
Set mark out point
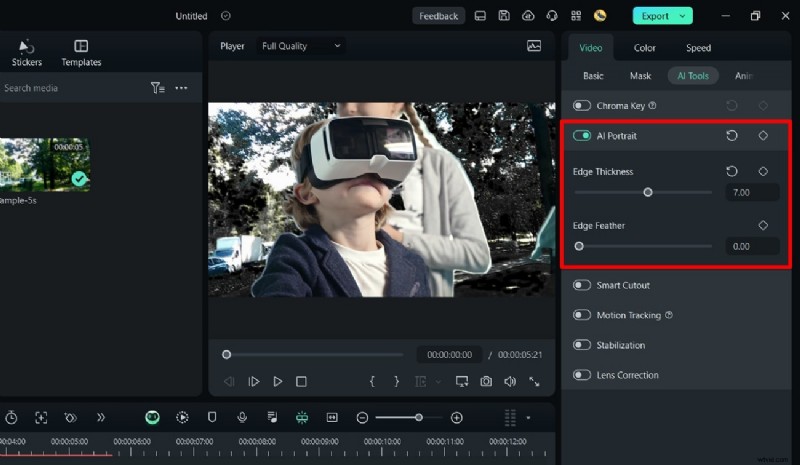click(x=396, y=381)
